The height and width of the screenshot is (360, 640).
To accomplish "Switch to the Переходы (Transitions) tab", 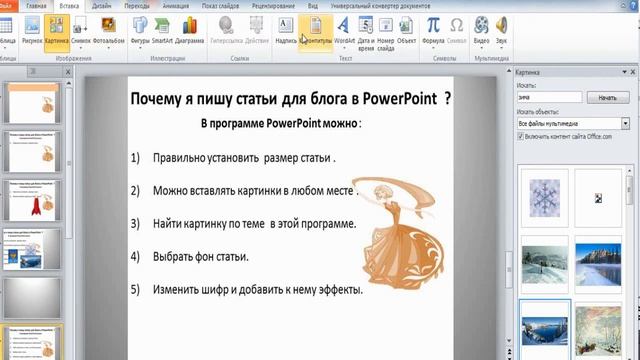I will (137, 6).
